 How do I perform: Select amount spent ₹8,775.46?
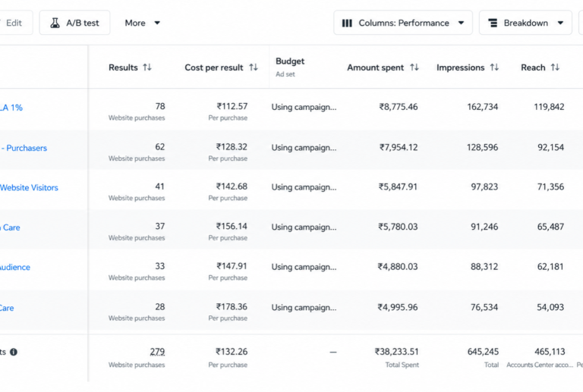(399, 107)
